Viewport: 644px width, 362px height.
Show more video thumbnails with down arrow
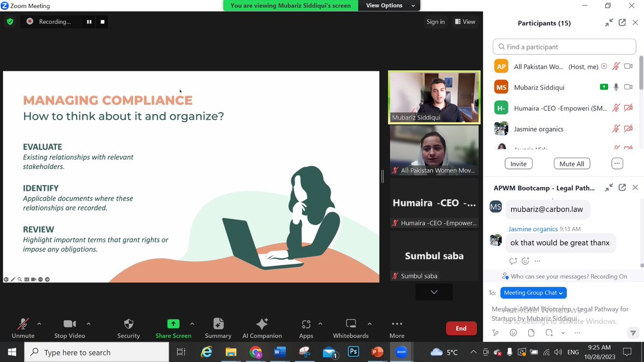click(x=434, y=292)
